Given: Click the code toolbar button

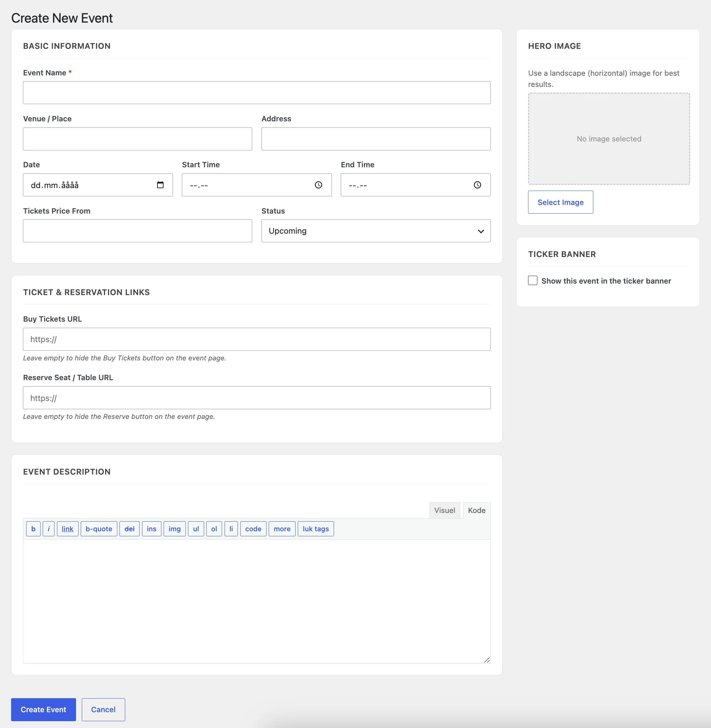Looking at the screenshot, I should click(254, 529).
